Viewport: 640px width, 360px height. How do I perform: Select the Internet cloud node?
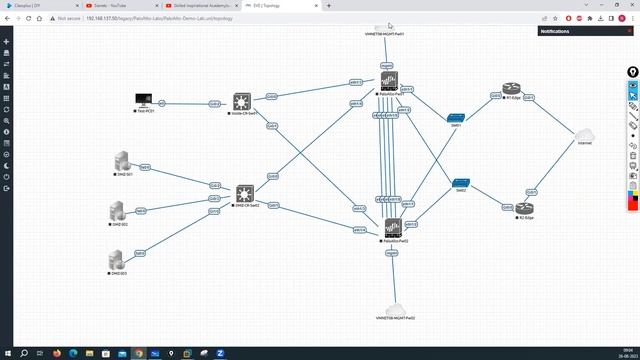[584, 135]
